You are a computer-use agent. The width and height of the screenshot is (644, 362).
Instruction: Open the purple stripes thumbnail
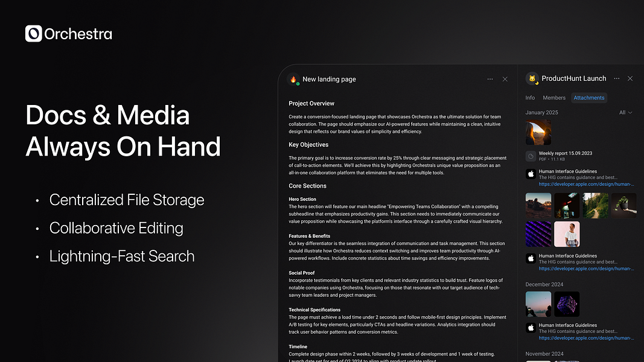click(x=538, y=234)
